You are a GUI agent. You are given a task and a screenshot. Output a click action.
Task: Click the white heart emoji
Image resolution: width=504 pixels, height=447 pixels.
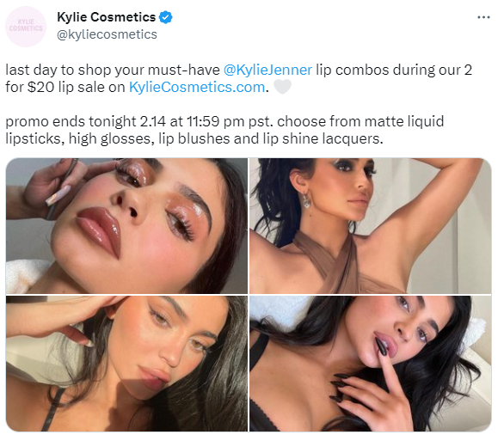click(x=282, y=87)
